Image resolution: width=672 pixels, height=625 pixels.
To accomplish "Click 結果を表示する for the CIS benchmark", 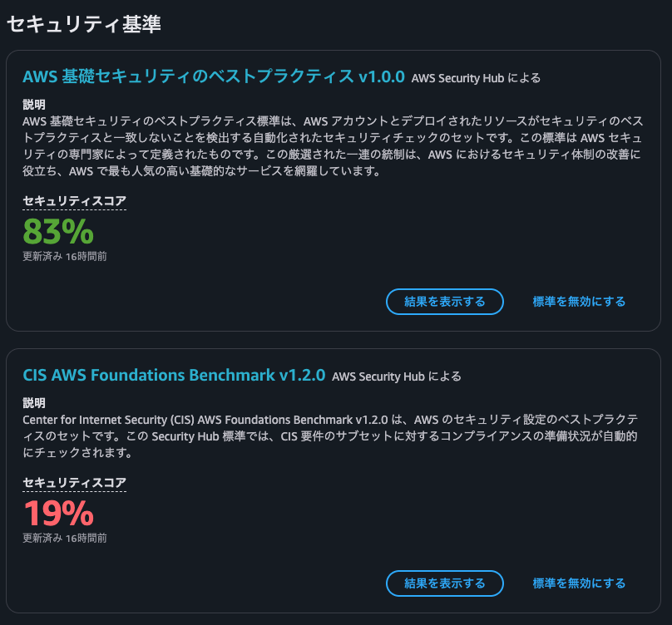I will (445, 583).
